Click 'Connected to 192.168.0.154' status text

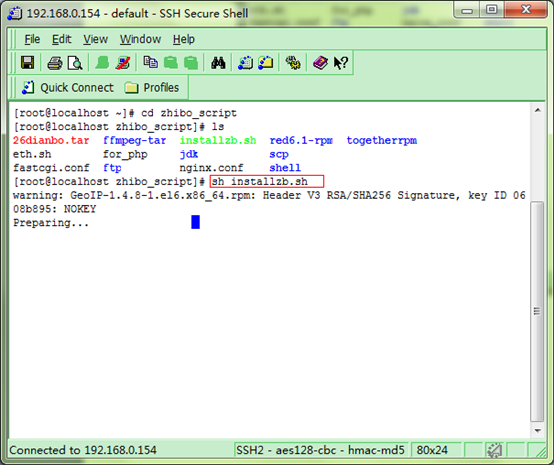[83, 450]
